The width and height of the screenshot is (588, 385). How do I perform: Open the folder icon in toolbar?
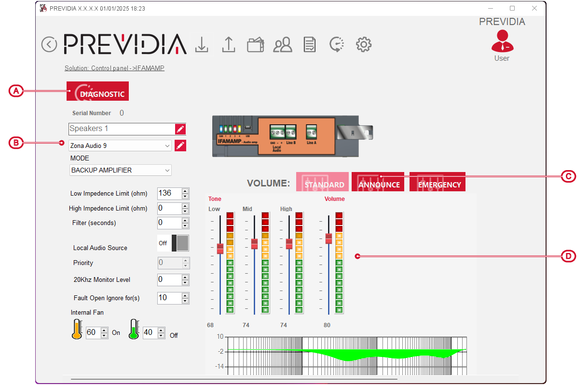(255, 45)
